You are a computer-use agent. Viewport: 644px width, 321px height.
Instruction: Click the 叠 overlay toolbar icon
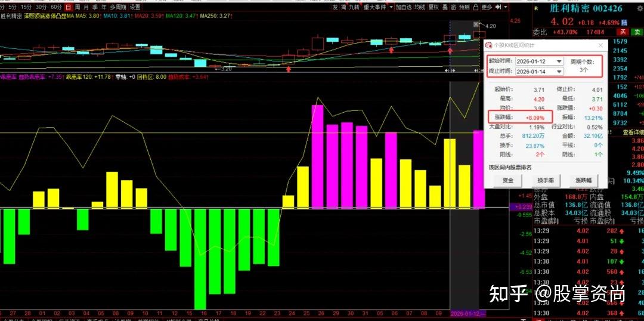[445, 7]
